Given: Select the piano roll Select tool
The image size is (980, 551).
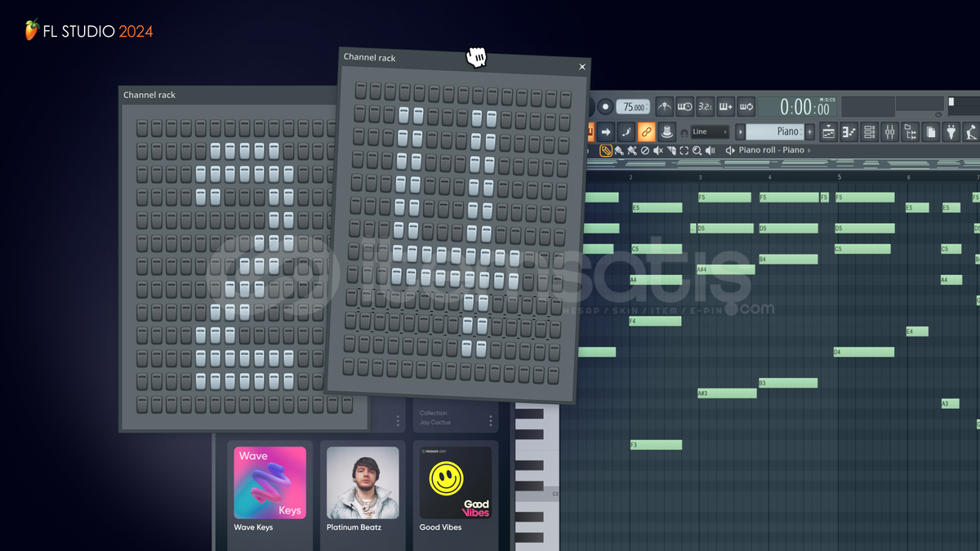Looking at the screenshot, I should click(684, 150).
